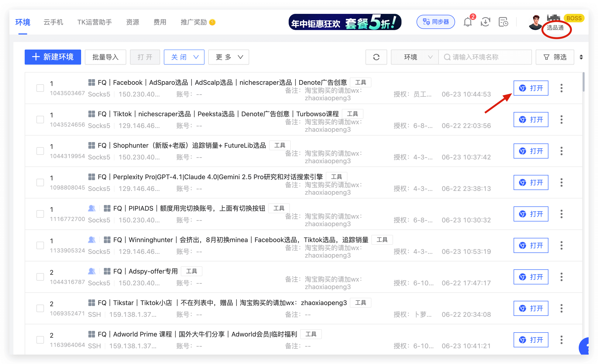Open three-dot menu for Adspy-offer row

pos(561,277)
